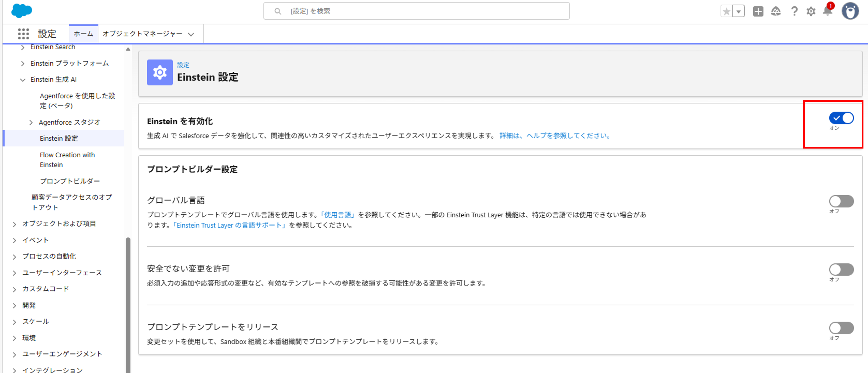The width and height of the screenshot is (868, 373).
Task: Expand the ユーザーエンゲージメント node
Action: coord(14,354)
